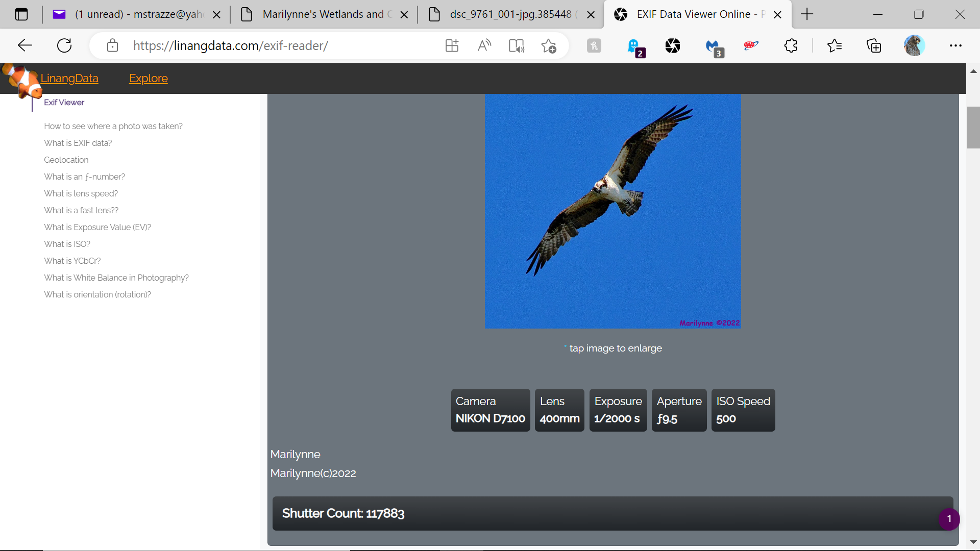Add page to favorites star icon

pos(549,46)
